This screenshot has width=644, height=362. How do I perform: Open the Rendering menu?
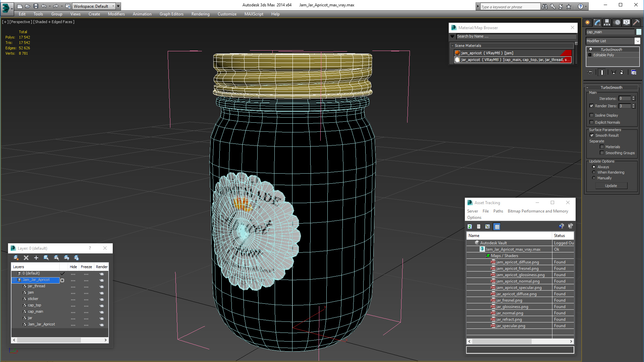tap(200, 14)
